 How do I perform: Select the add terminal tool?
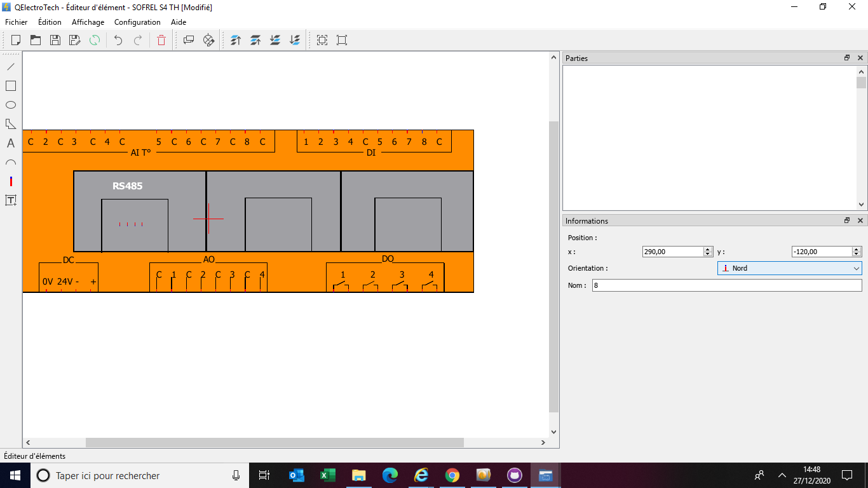click(11, 182)
